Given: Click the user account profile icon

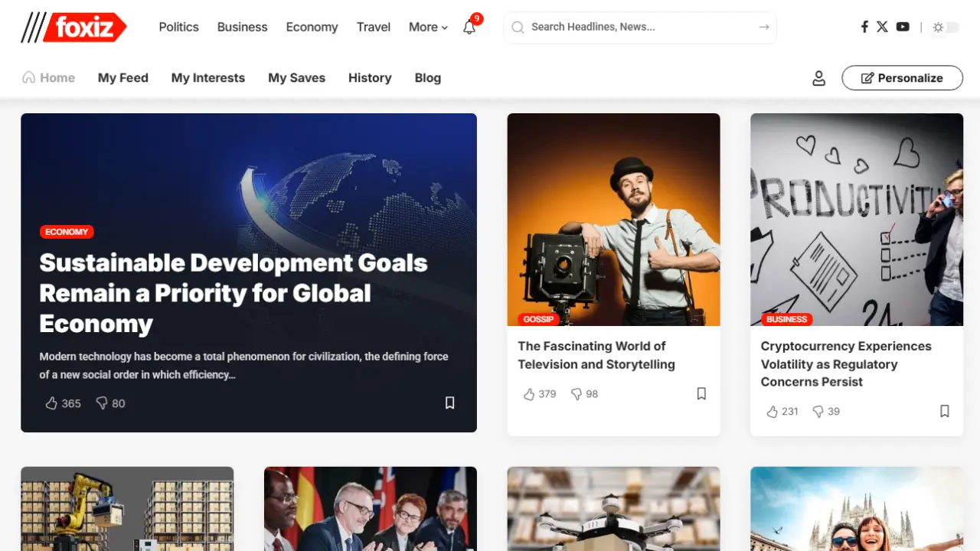Looking at the screenshot, I should click(818, 78).
